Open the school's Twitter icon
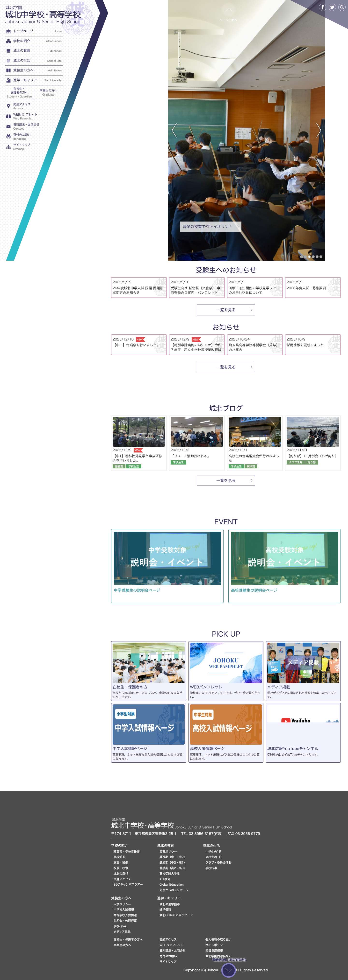Viewport: 348px width, 980px height. coord(332,7)
